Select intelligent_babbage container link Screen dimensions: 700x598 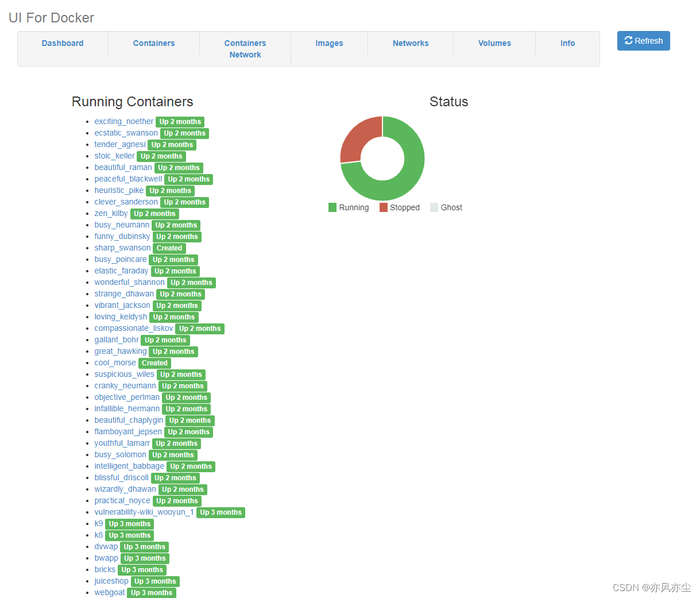coord(129,466)
